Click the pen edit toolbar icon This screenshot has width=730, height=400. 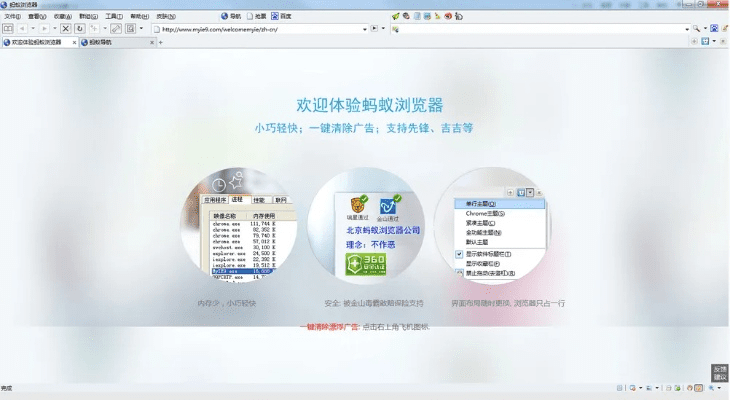coord(116,29)
